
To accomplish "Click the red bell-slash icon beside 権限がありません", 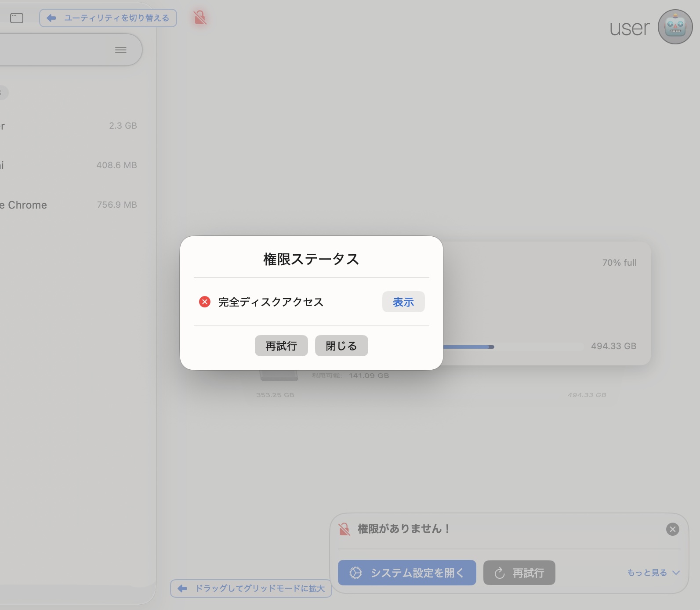I will 345,529.
